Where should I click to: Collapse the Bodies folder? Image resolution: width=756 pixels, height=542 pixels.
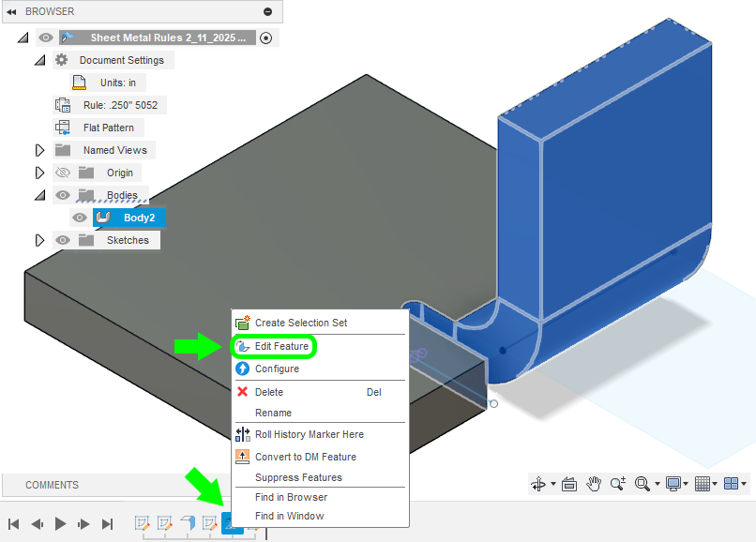[39, 195]
